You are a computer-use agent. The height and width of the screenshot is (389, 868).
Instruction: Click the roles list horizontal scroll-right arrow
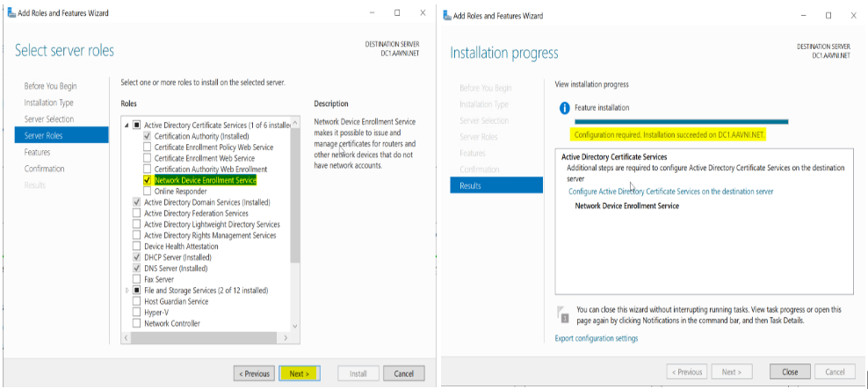tap(286, 337)
